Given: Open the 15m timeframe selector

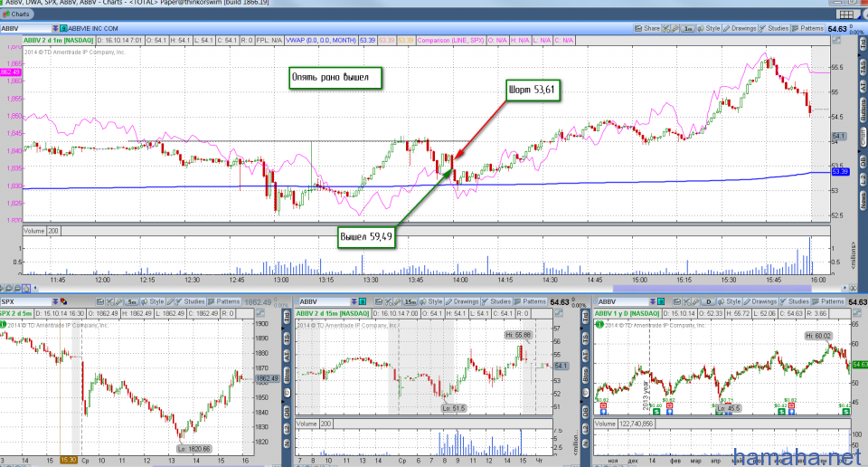Looking at the screenshot, I should (410, 302).
